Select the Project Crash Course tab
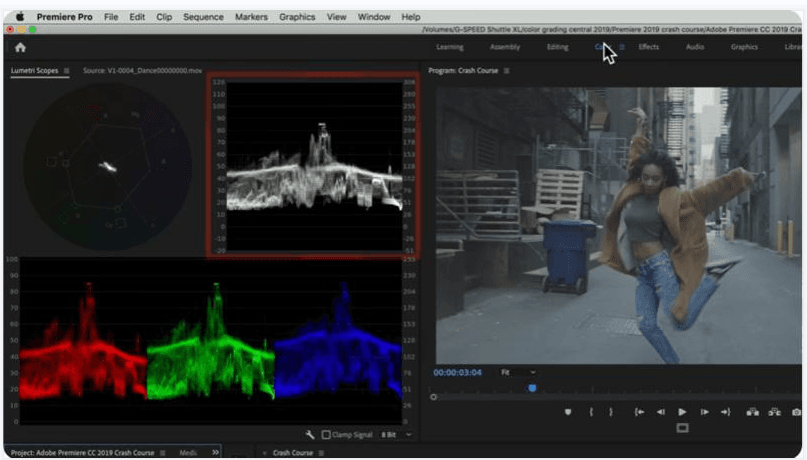 coord(82,453)
